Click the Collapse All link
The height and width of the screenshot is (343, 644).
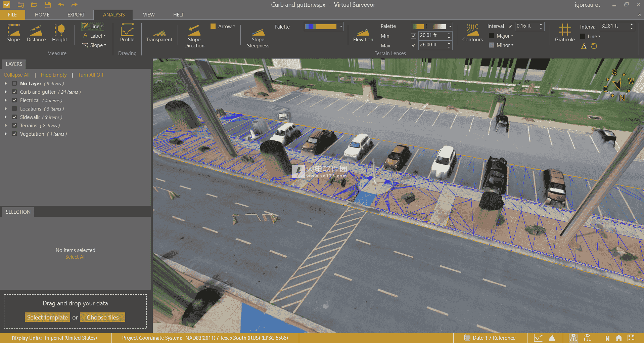point(16,75)
